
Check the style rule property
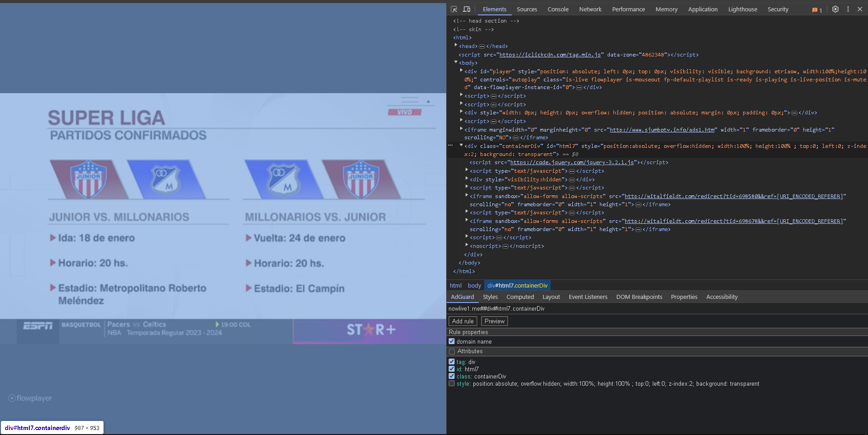pyautogui.click(x=452, y=383)
